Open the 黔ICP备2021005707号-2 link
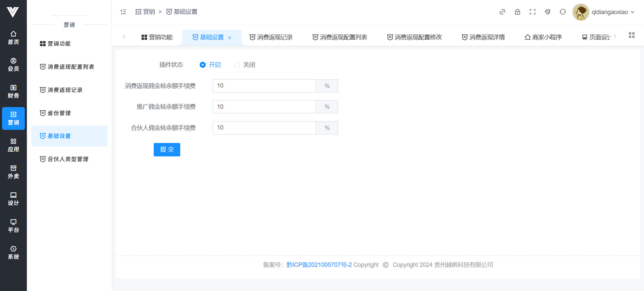The image size is (644, 291). tap(319, 265)
